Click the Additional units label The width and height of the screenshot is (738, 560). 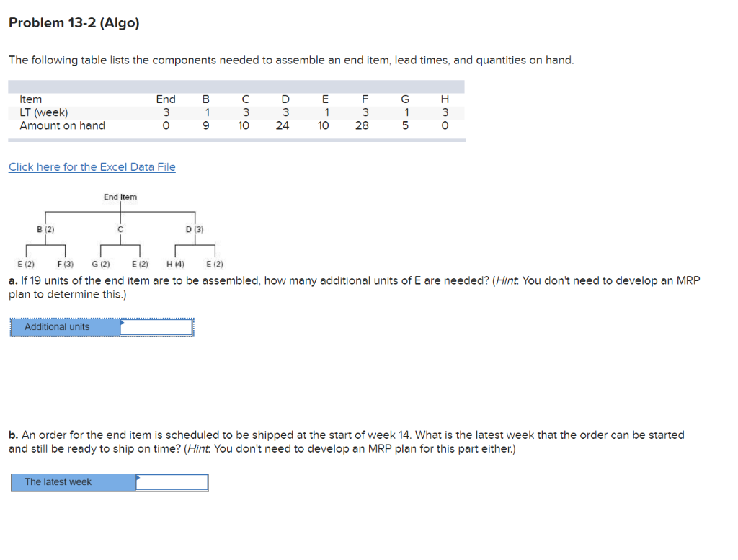click(x=56, y=326)
